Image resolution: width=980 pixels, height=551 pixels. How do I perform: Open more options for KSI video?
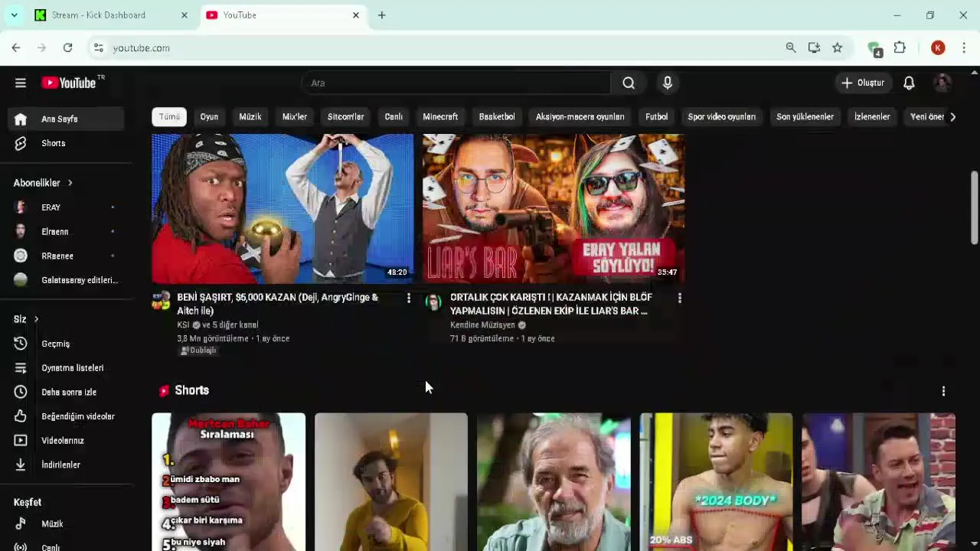[x=408, y=298]
